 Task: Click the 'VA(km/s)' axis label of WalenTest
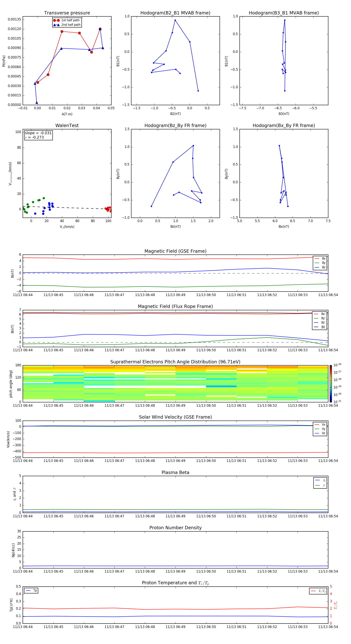tap(67, 227)
